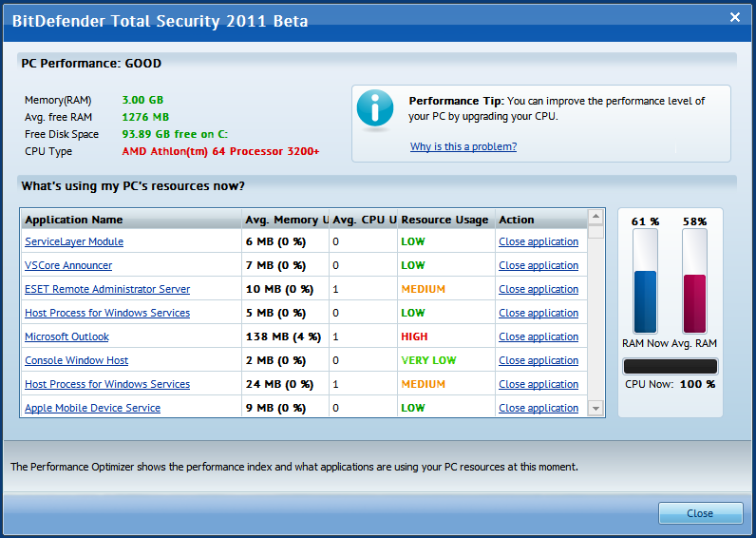
Task: Open the Console Window Host link
Action: (77, 360)
